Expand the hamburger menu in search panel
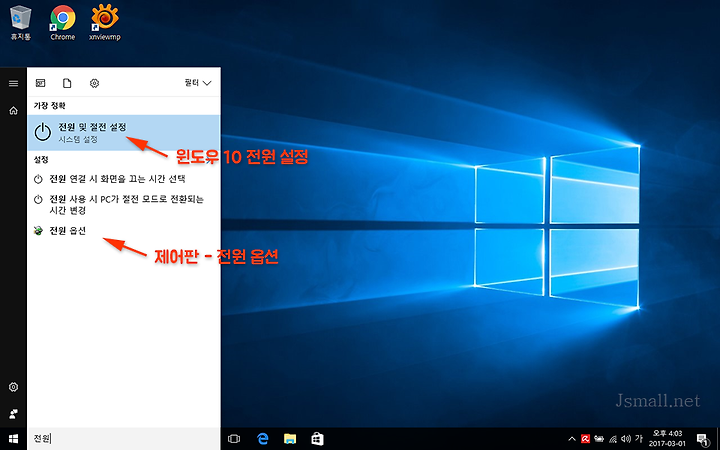Image resolution: width=720 pixels, height=450 pixels. [13, 83]
